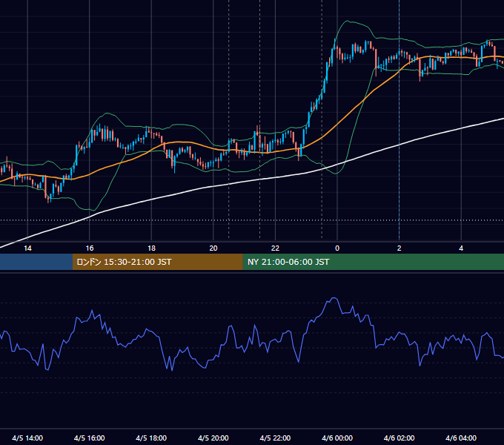Click the 4/5 20:00 date label
Image resolution: width=504 pixels, height=445 pixels.
[213, 438]
